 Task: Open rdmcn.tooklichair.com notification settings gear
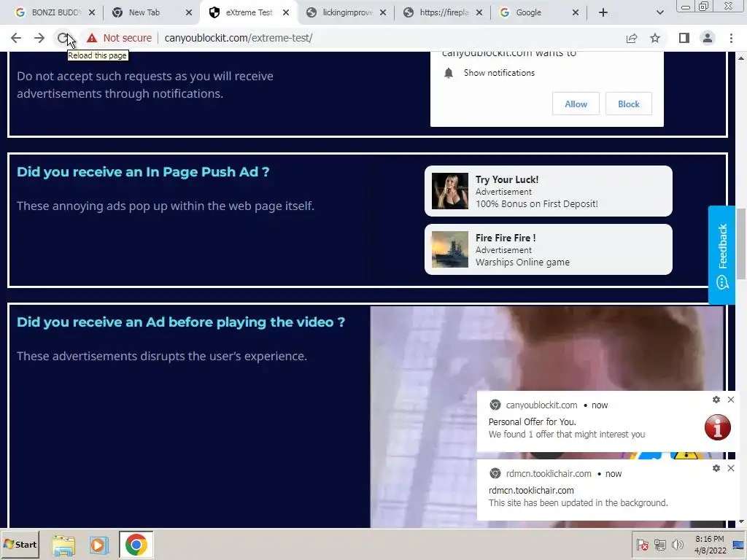click(716, 468)
